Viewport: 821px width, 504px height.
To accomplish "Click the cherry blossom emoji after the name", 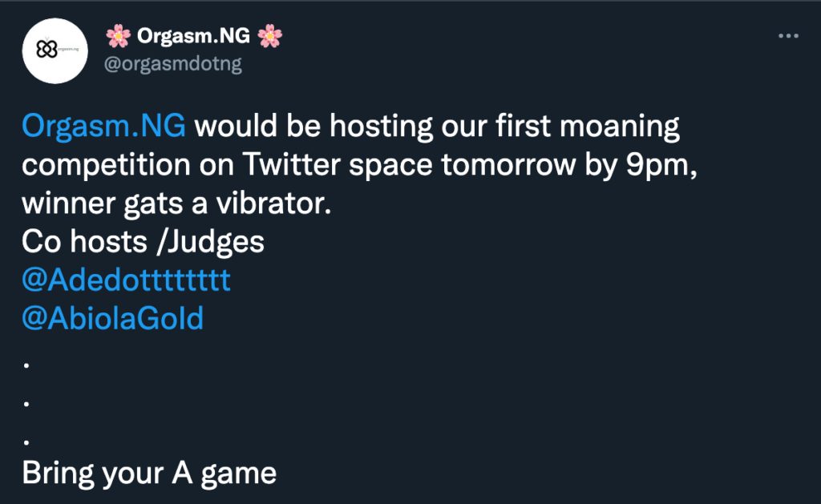I will click(x=269, y=37).
